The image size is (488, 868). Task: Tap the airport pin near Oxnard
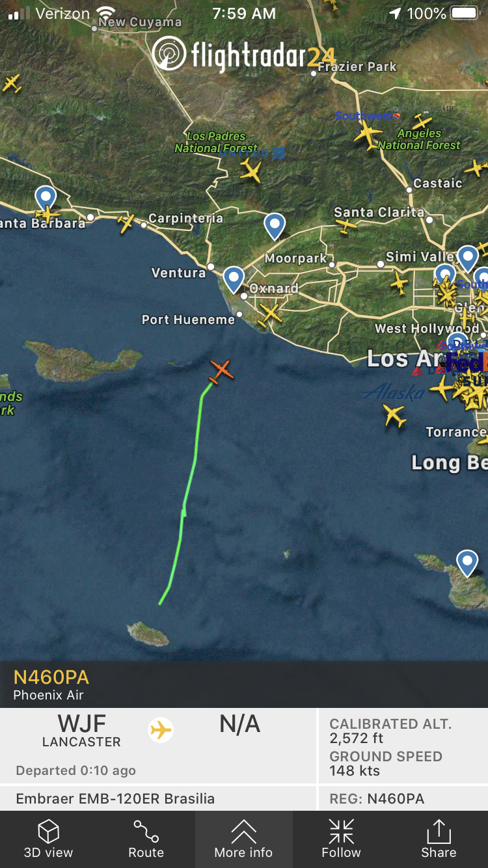point(233,280)
